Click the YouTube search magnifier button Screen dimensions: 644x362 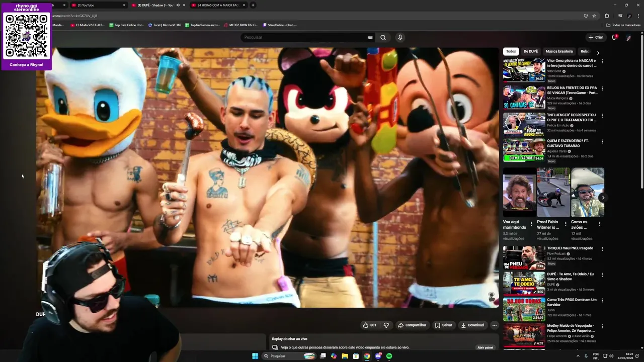(383, 37)
